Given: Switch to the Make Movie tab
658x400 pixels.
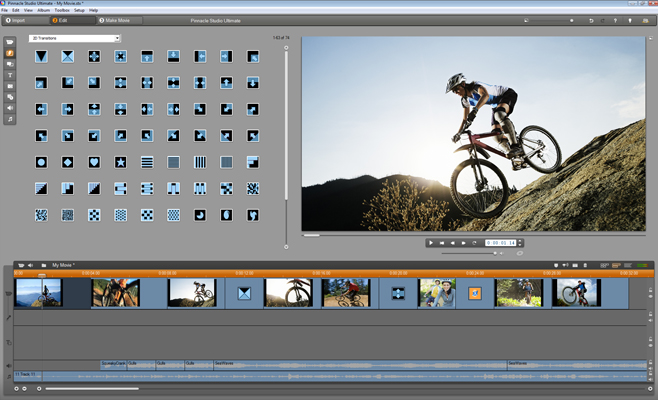Looking at the screenshot, I should click(x=122, y=20).
